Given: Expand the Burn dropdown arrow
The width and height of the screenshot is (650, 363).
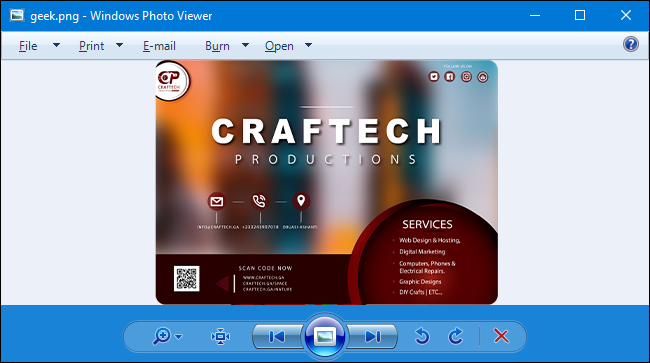Looking at the screenshot, I should pos(245,45).
